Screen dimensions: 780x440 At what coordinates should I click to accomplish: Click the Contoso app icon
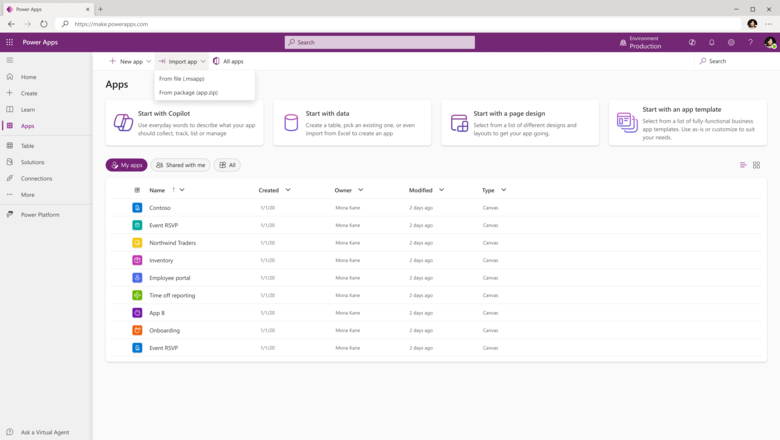137,208
